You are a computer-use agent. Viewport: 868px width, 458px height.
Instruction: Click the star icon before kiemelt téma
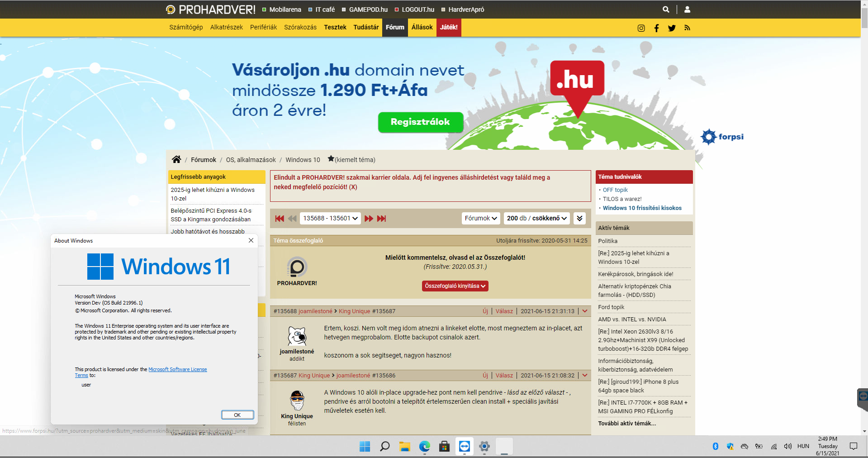pos(331,159)
